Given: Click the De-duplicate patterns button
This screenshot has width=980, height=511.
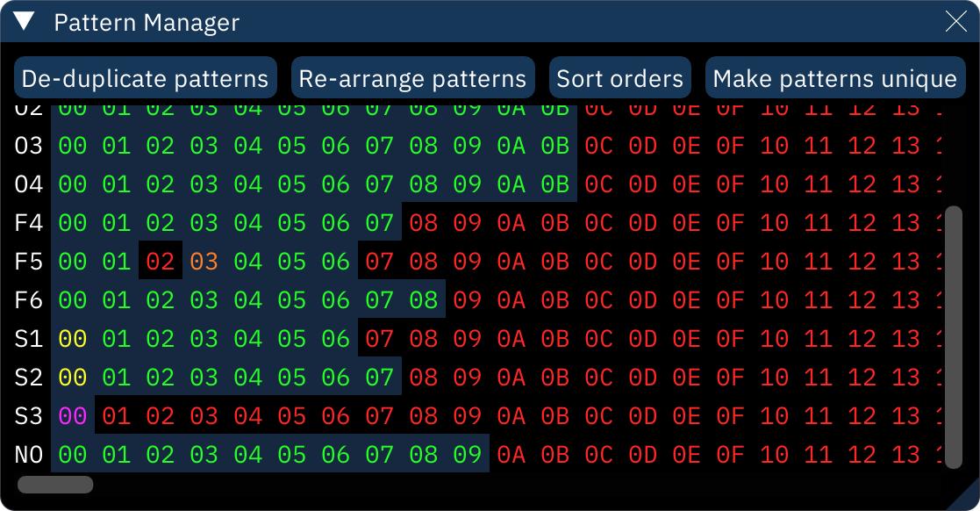Looking at the screenshot, I should [144, 77].
